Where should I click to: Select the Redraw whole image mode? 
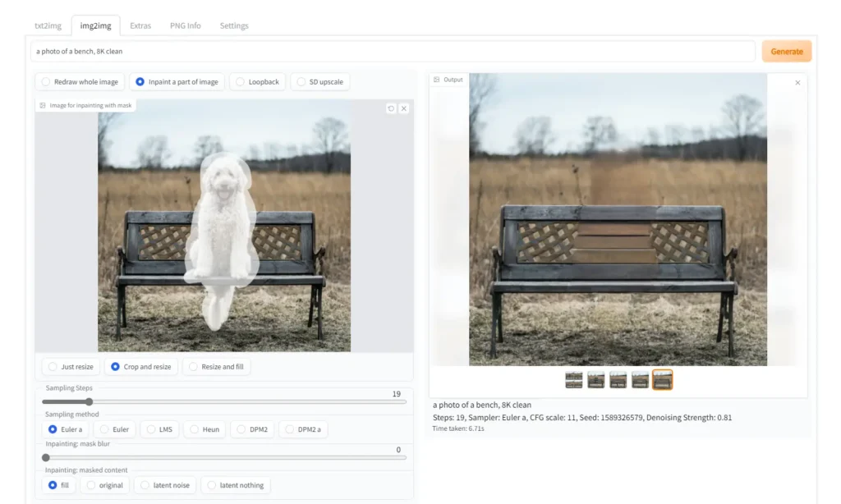point(79,82)
